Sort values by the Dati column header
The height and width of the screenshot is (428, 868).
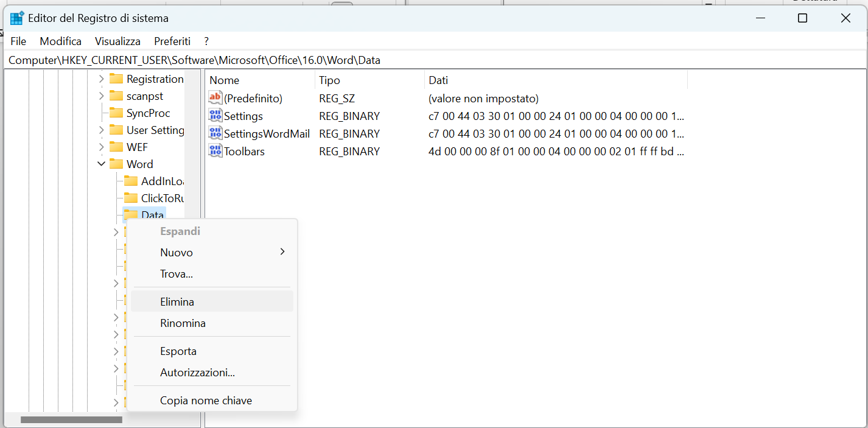click(556, 80)
